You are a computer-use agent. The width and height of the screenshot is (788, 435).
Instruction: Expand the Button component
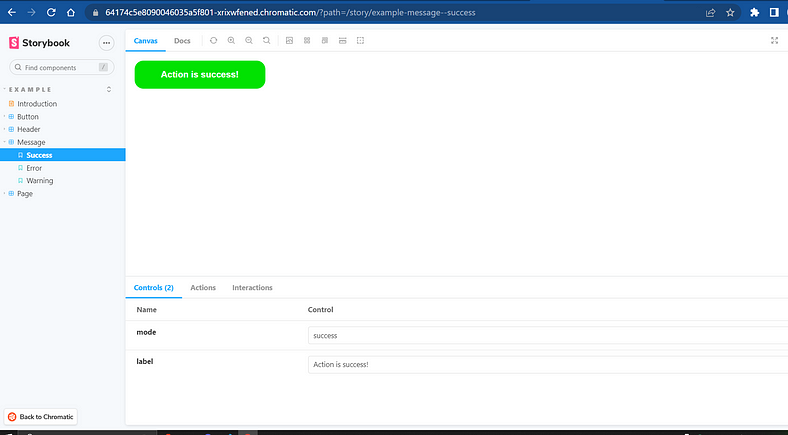28,117
